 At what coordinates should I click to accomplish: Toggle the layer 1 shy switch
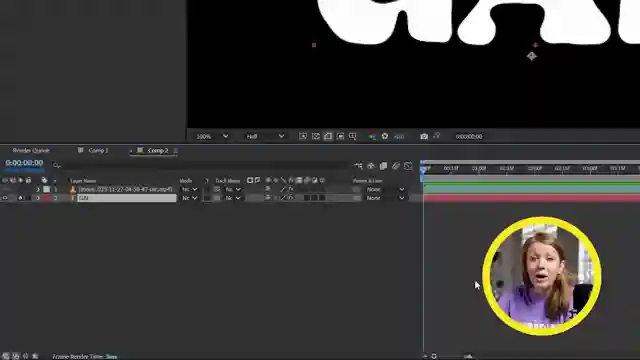[267, 189]
